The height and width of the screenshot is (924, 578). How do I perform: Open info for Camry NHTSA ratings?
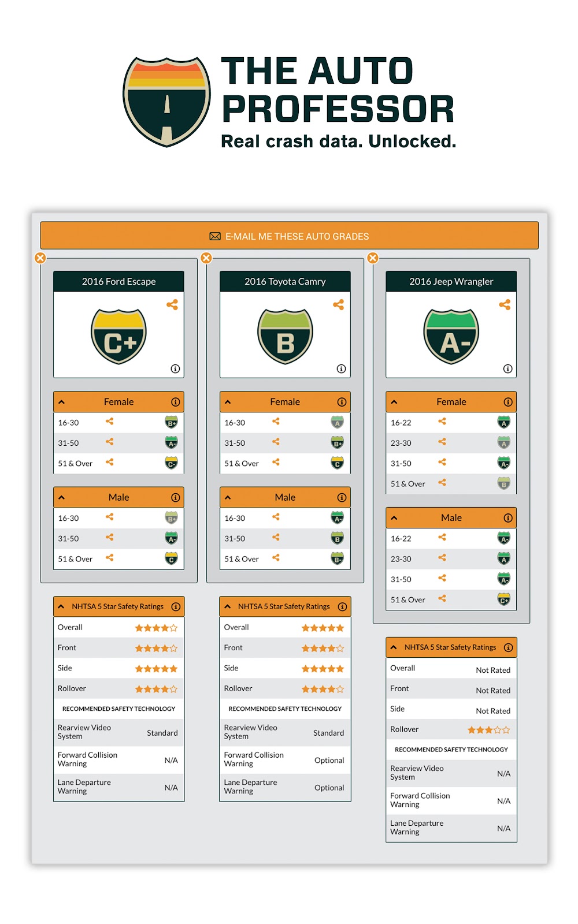(342, 606)
